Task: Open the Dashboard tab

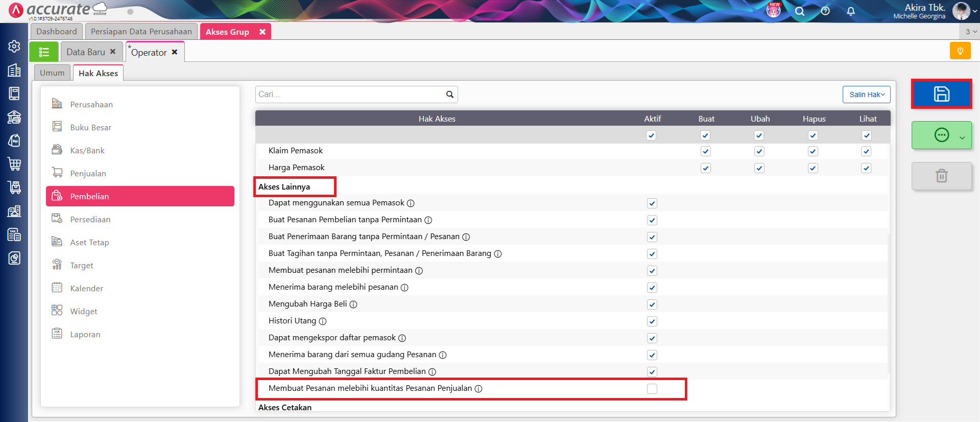Action: click(56, 32)
